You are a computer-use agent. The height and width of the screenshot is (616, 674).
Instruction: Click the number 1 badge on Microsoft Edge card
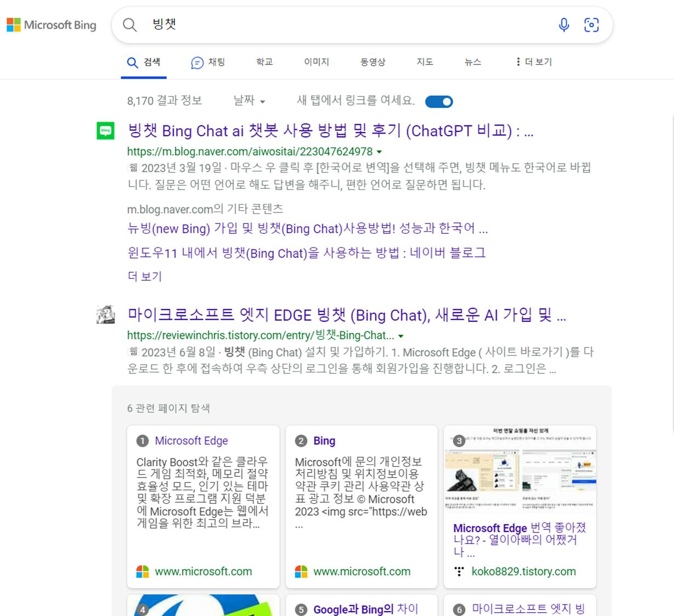point(142,441)
